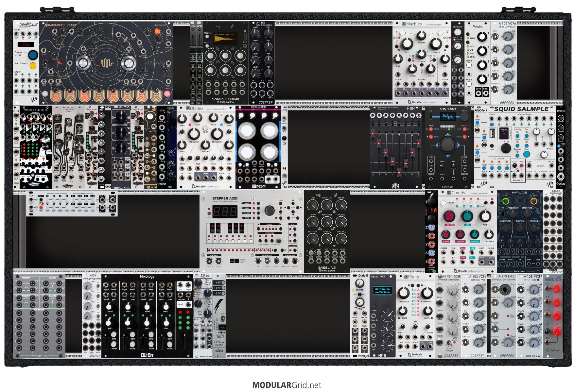Screen dimensions: 574x392
Task: Click the Marbles RATE knob
Action: pos(407,43)
